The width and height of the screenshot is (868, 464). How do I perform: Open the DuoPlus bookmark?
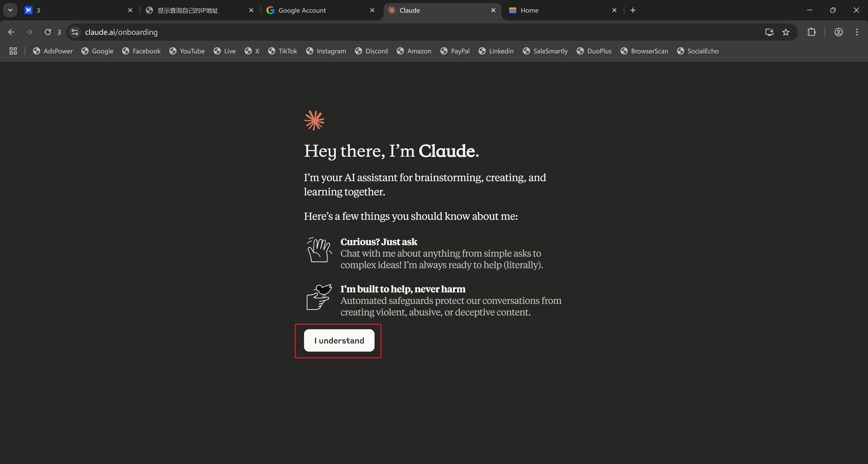click(x=594, y=51)
